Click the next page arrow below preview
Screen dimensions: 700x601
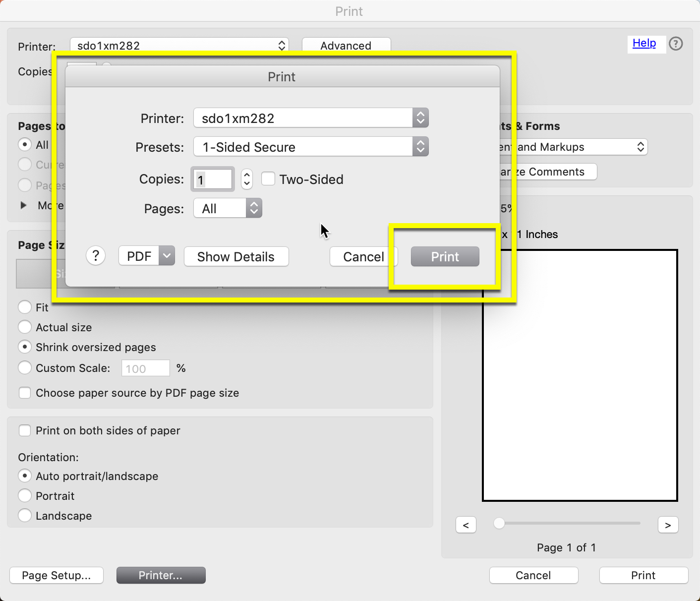(x=668, y=525)
